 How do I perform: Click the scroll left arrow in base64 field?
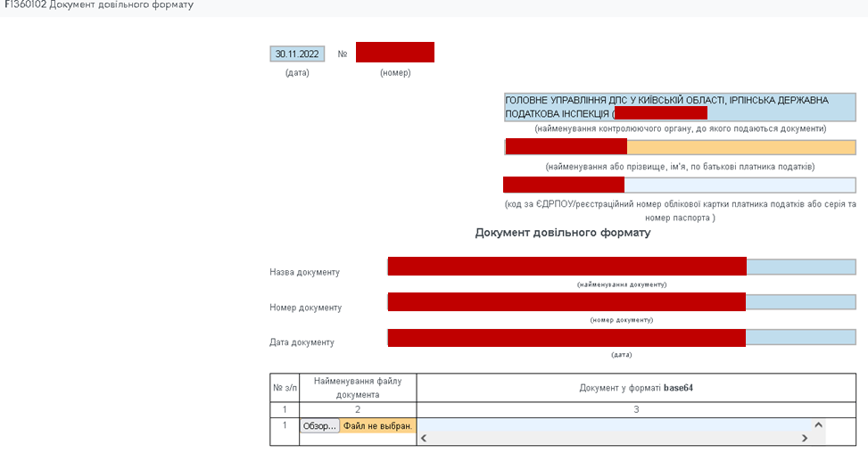424,438
